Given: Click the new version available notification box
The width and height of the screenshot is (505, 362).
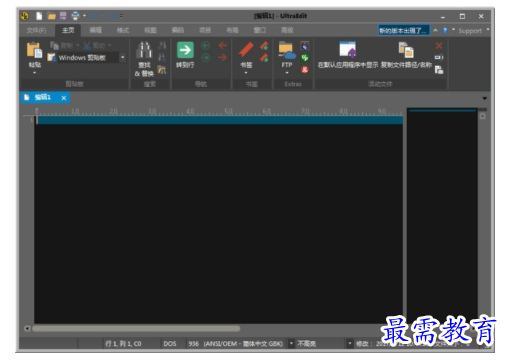Looking at the screenshot, I should pos(404,31).
